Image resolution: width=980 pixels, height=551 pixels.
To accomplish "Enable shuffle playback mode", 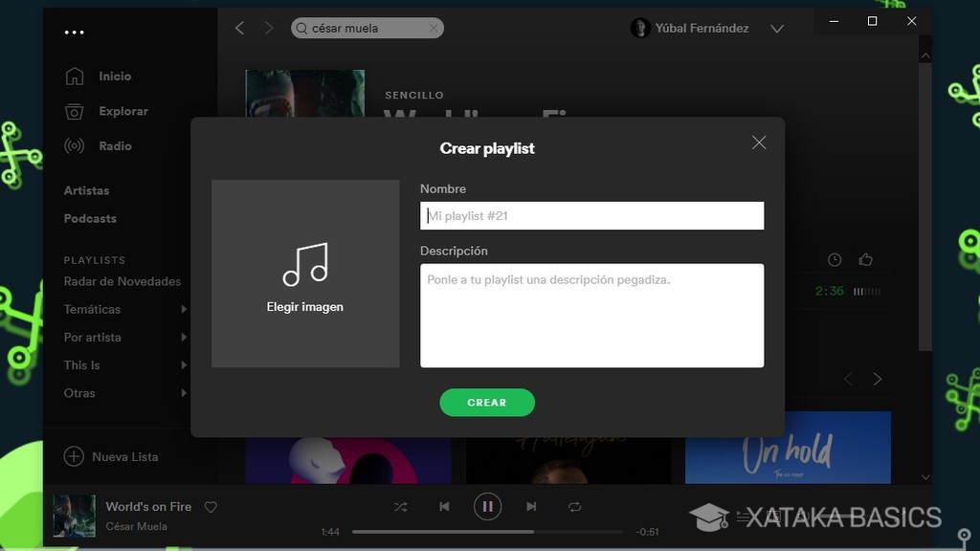I will click(401, 507).
